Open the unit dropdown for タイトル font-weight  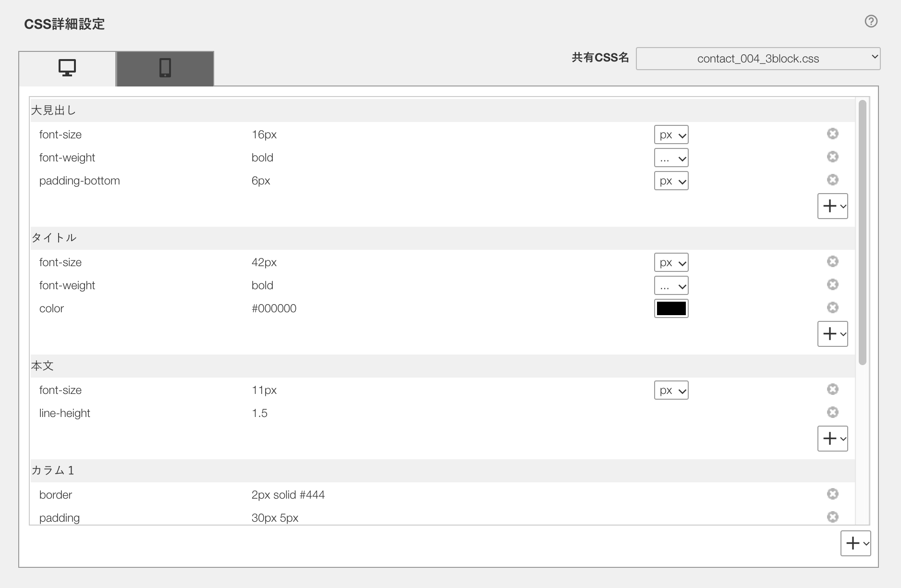[x=671, y=285]
